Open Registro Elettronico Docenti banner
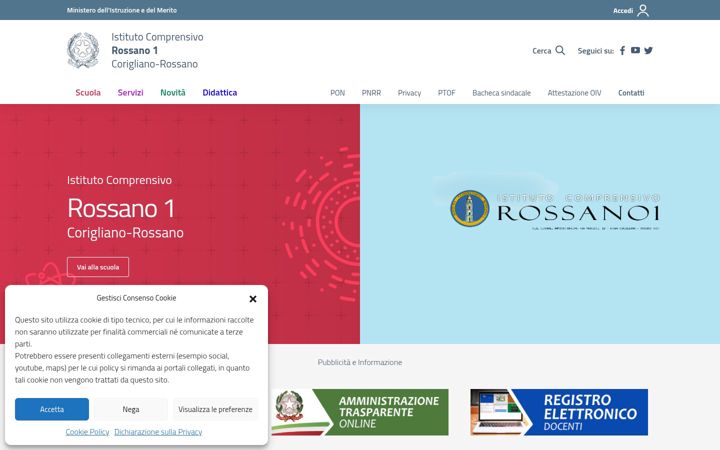The image size is (720, 450). [x=559, y=412]
